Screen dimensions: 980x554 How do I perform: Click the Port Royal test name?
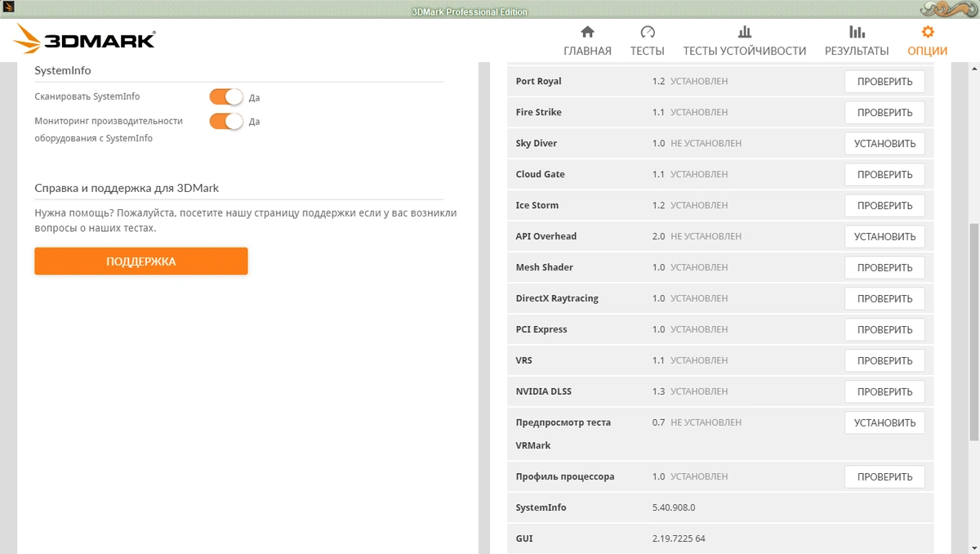[538, 82]
